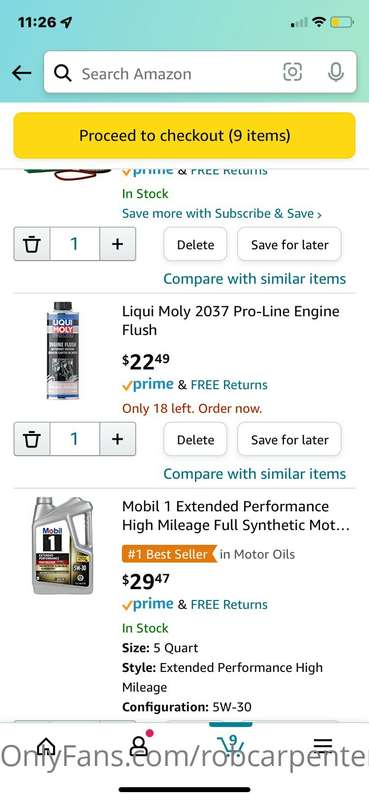369x800 pixels.
Task: Compare Liqui Moly with similar items
Action: pos(255,474)
